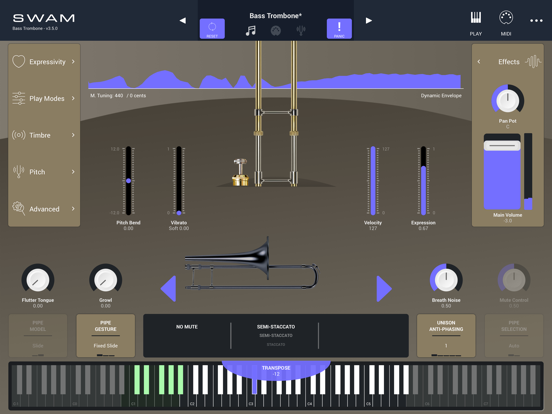Adjust the Velocity slider
552x414 pixels.
[x=373, y=181]
